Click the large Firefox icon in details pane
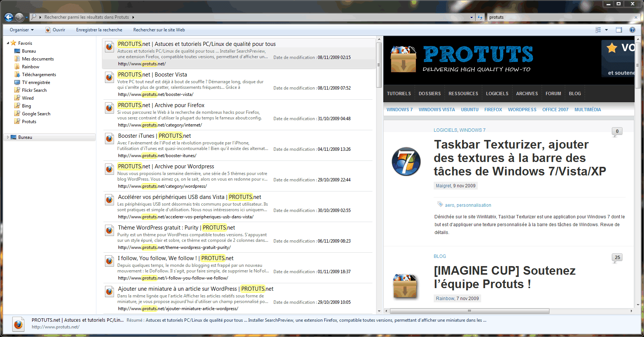This screenshot has width=644, height=337. (x=18, y=324)
